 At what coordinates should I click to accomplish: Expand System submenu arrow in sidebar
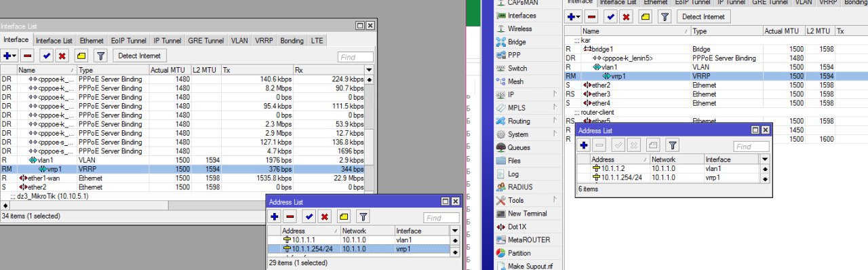coord(555,134)
